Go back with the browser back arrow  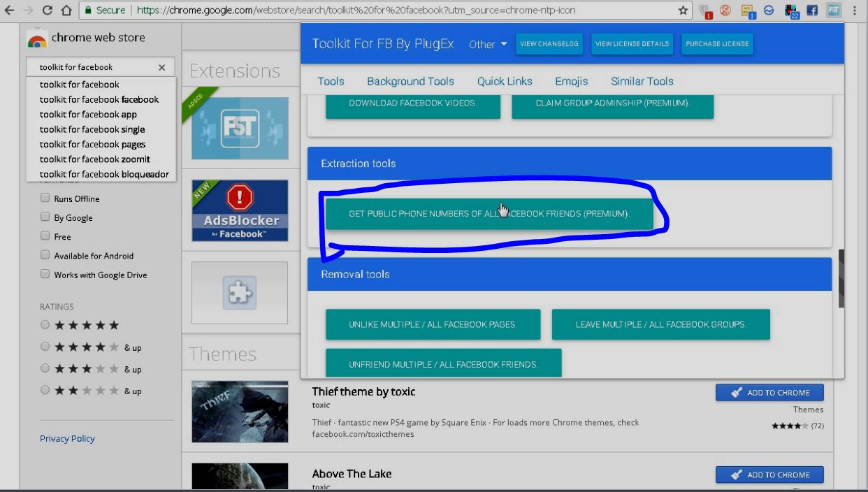pos(9,10)
